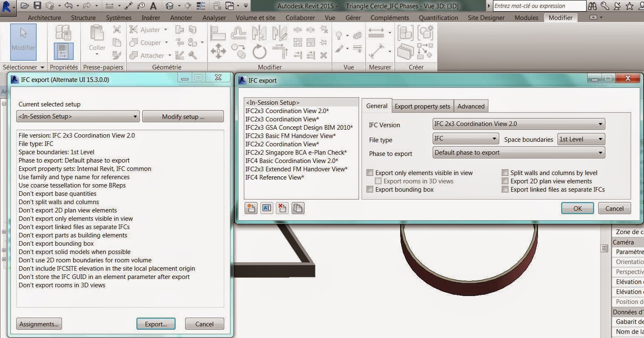Click the rename setup icon
The height and width of the screenshot is (338, 644).
point(267,208)
